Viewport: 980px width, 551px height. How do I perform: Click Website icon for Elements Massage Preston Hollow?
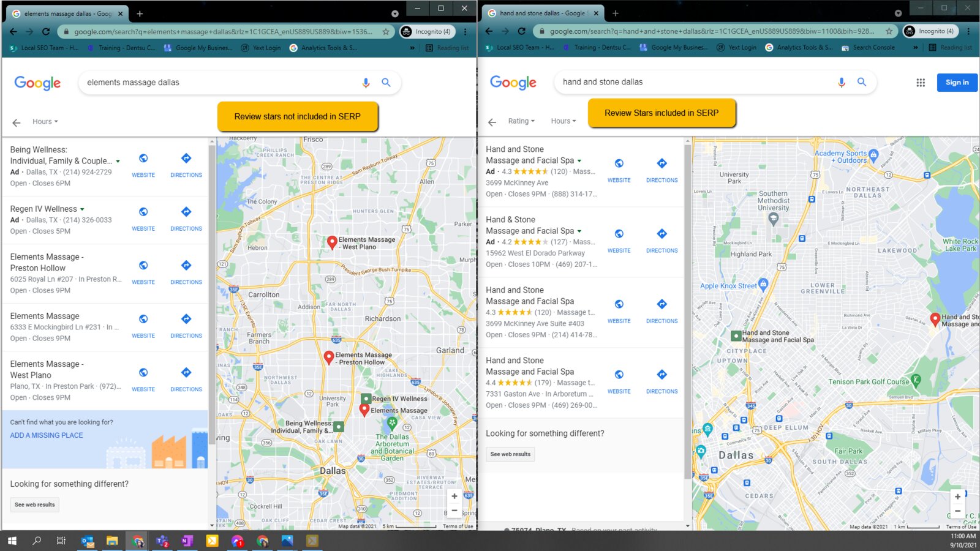[x=143, y=266]
